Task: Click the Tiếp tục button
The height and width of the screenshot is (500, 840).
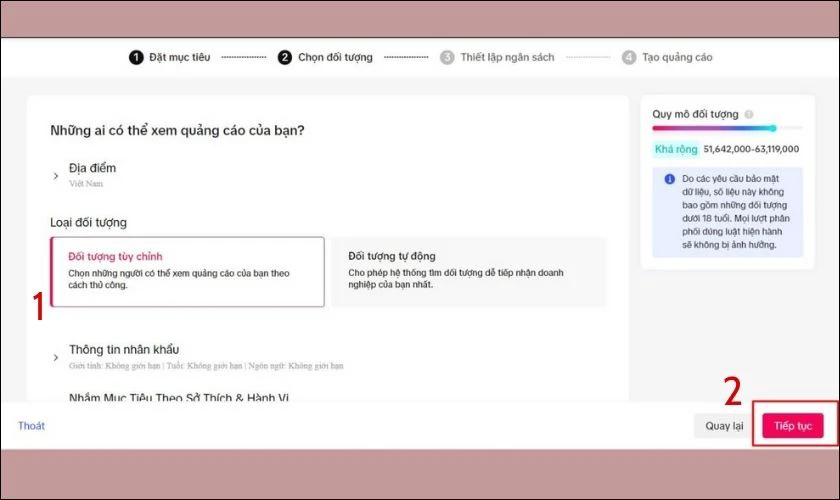Action: 793,426
